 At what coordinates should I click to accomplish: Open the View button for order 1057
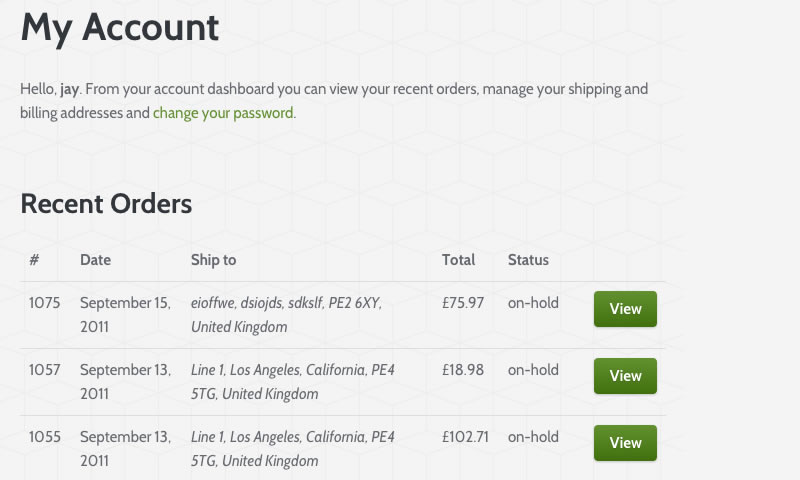click(625, 376)
